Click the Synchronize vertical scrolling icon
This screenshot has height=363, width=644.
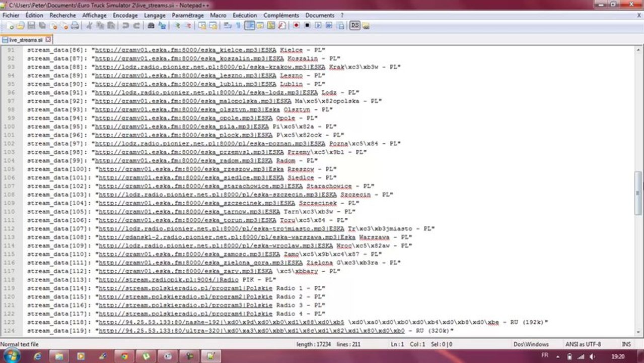[x=202, y=25]
